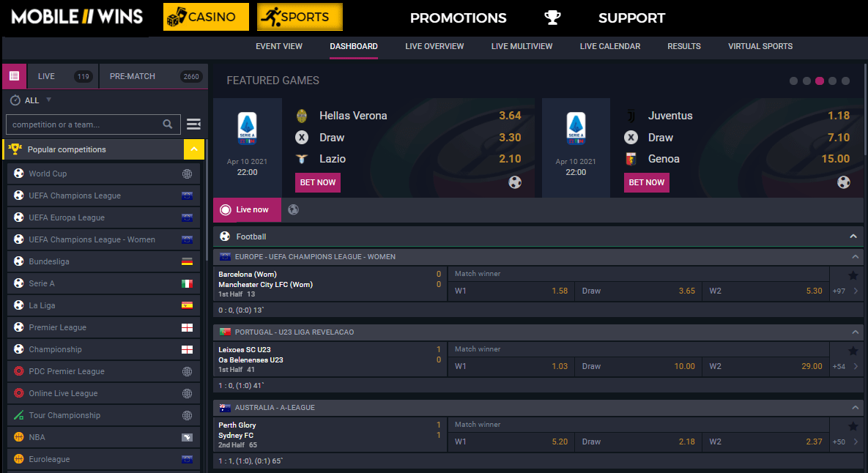Select the fourth featured games carousel dot
This screenshot has height=473, width=868.
pos(833,81)
